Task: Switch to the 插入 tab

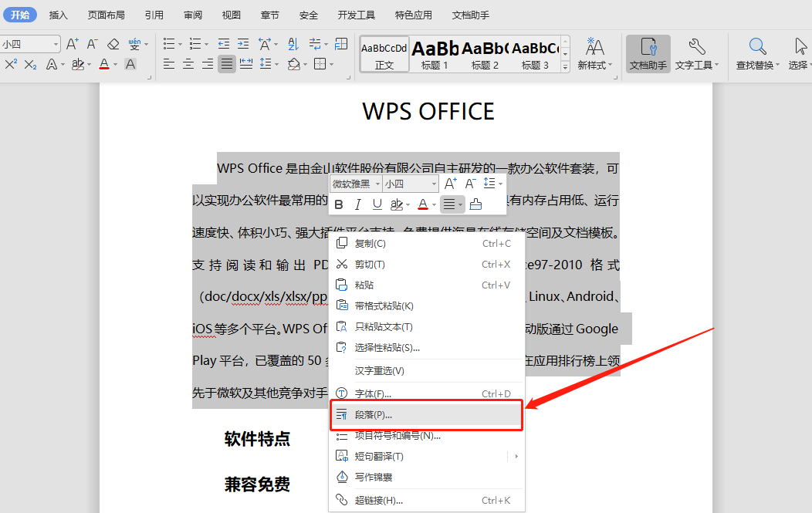Action: 58,15
